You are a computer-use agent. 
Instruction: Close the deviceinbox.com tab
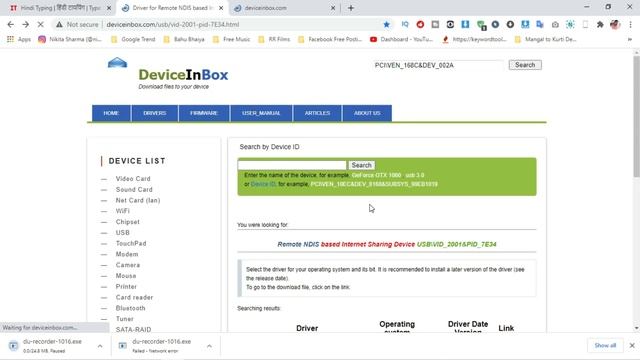coord(333,8)
